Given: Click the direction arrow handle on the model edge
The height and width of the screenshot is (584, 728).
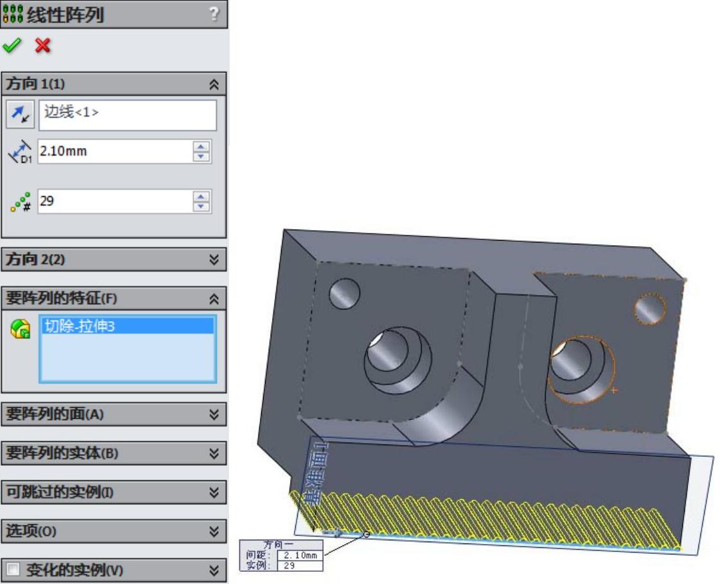Looking at the screenshot, I should click(x=332, y=533).
